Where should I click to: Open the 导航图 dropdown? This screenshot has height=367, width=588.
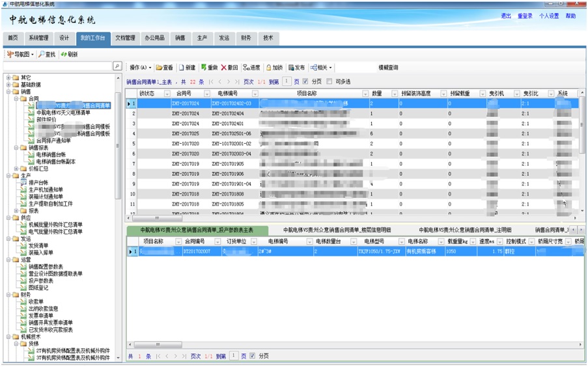coord(20,55)
